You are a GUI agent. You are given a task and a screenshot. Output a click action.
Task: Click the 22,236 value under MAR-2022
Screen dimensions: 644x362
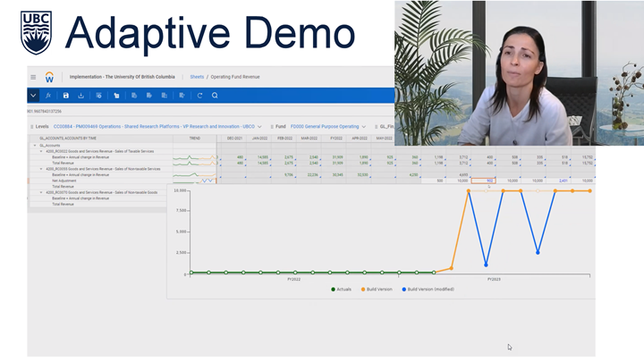point(312,175)
